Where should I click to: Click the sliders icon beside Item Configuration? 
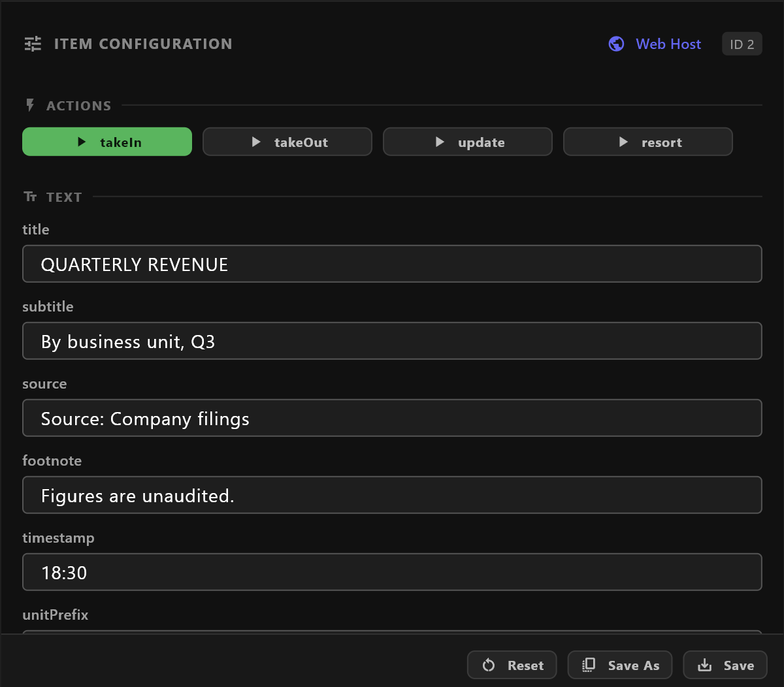pyautogui.click(x=33, y=44)
